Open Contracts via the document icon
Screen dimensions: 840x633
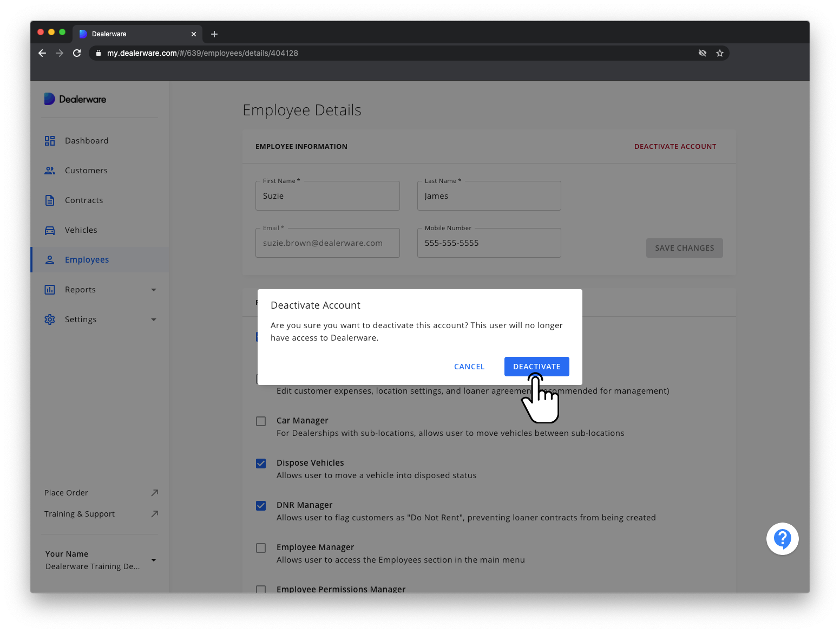pos(50,200)
